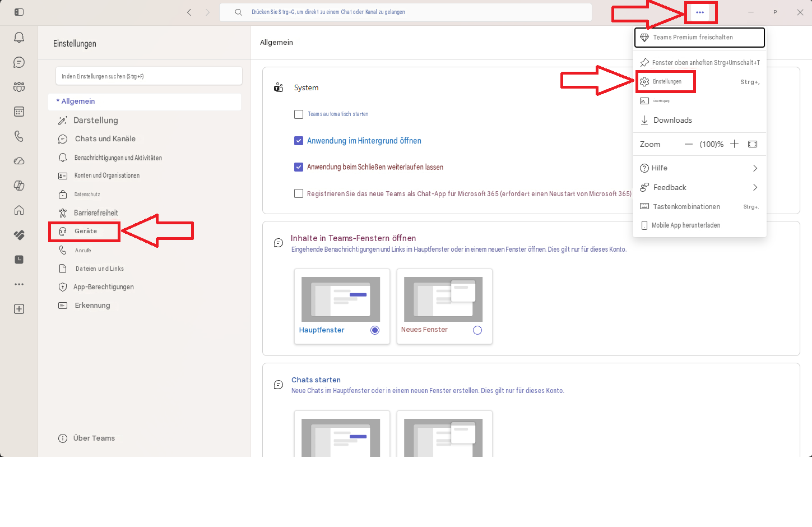Open Chat in the left rail
This screenshot has height=527, width=812.
coord(19,62)
